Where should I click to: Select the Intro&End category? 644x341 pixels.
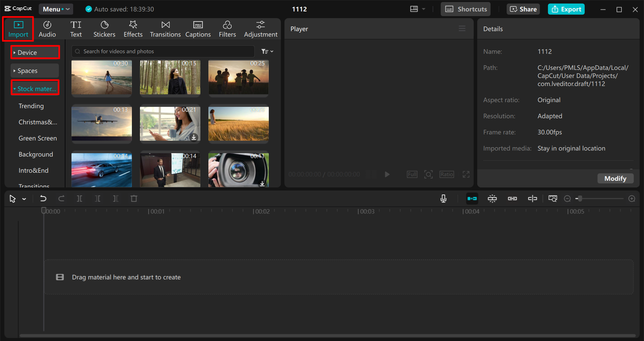pos(34,170)
